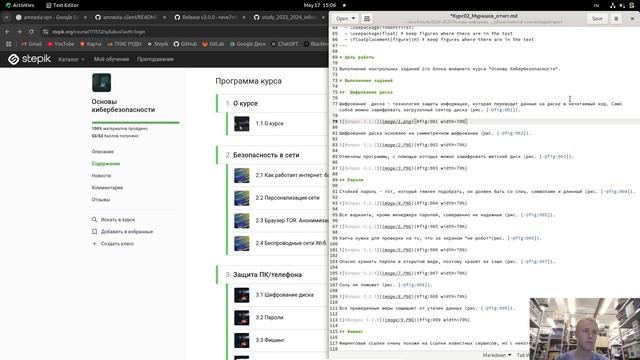The height and width of the screenshot is (360, 640).
Task: Open the Карты bookmark
Action: point(91,44)
